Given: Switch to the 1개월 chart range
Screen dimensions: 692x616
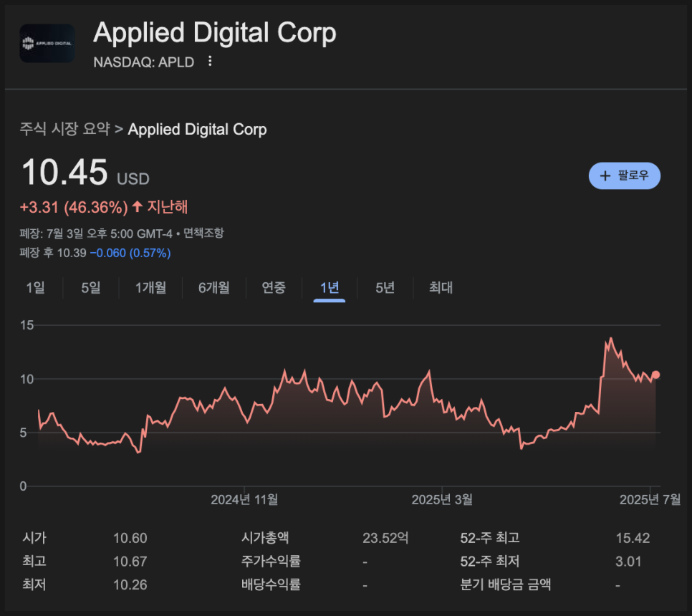Looking at the screenshot, I should (150, 288).
